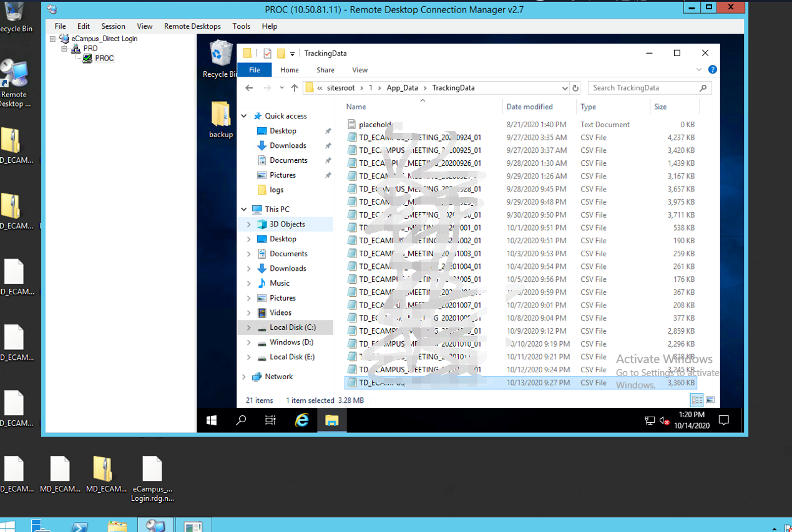792x532 pixels.
Task: Click the Explorer Forward arrow
Action: (267, 88)
